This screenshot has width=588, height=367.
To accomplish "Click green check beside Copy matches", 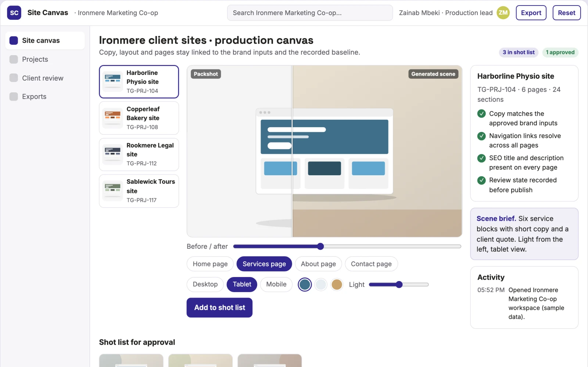I will point(481,114).
